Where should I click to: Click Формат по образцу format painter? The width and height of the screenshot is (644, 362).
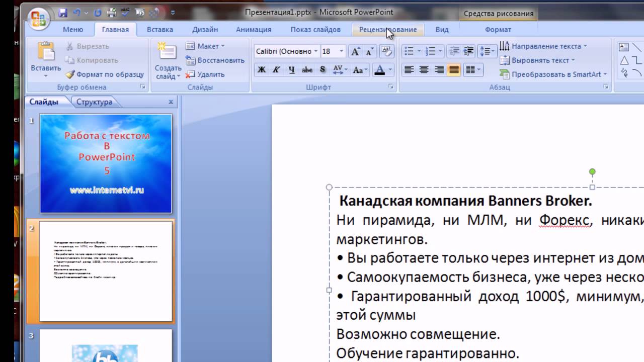(x=105, y=74)
